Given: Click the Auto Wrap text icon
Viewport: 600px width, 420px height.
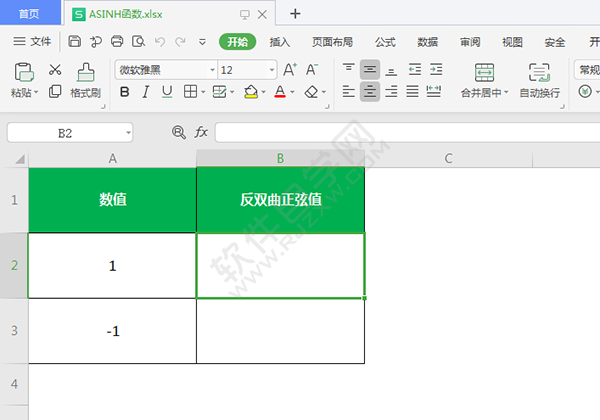Looking at the screenshot, I should (539, 72).
